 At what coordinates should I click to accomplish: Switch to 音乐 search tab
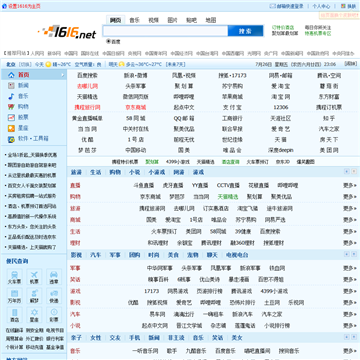[x=134, y=20]
